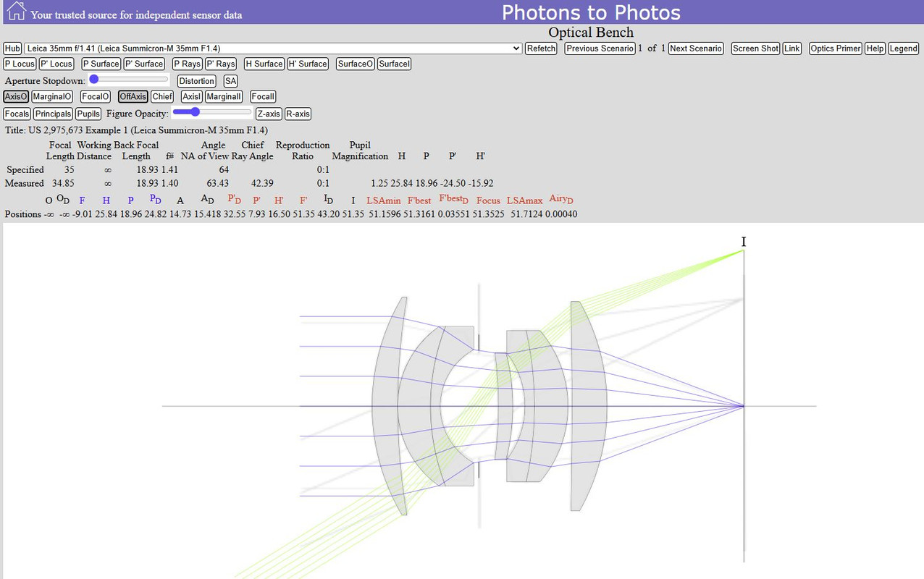Show the Legend
This screenshot has height=579, width=924.
coord(903,48)
